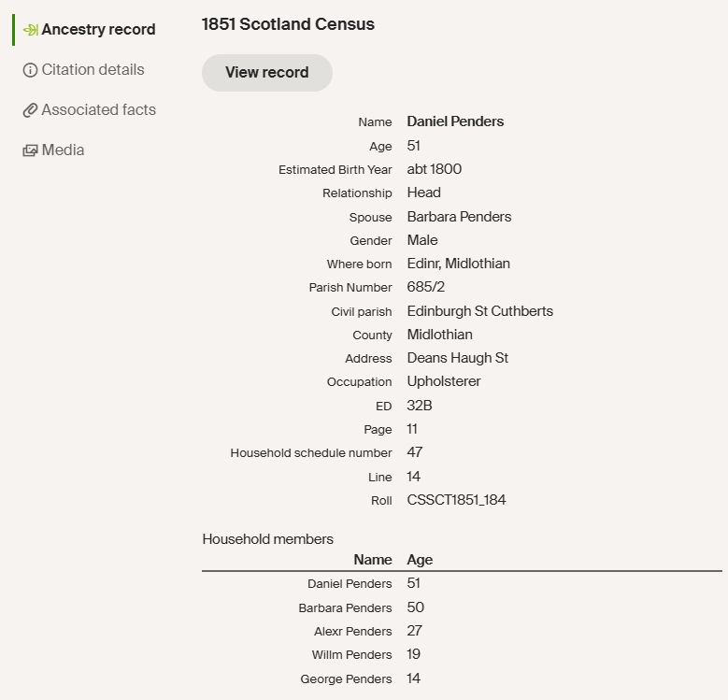
Task: Click the Associated facts paperclip icon
Action: pyautogui.click(x=30, y=110)
